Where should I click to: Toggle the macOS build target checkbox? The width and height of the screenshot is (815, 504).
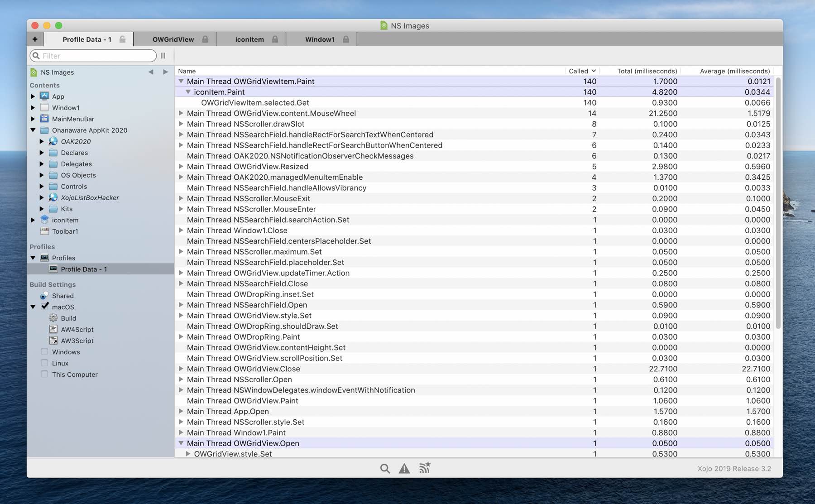point(45,306)
